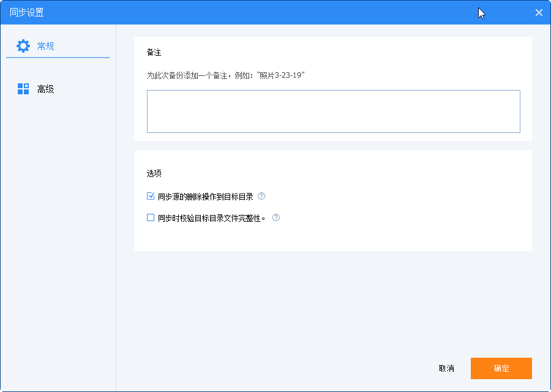Click the four-squares icon beside 高级
This screenshot has width=551, height=392.
click(x=23, y=89)
